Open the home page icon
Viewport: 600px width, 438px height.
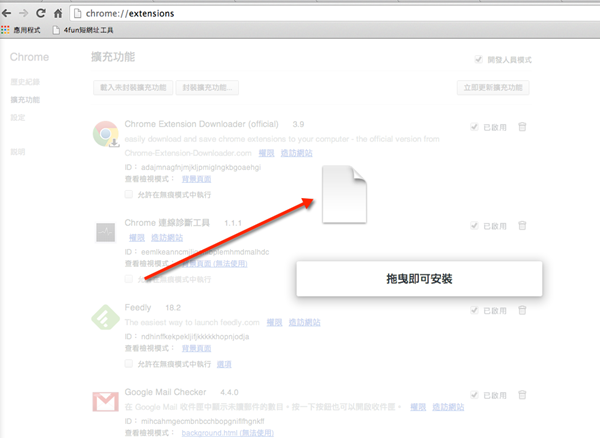point(58,13)
